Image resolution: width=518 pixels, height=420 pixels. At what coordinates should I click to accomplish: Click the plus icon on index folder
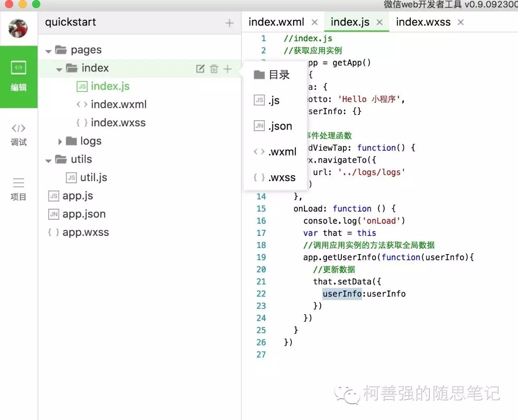tap(227, 69)
